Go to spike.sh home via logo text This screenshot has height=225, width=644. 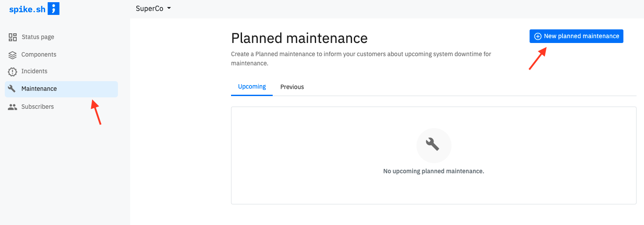pos(27,9)
